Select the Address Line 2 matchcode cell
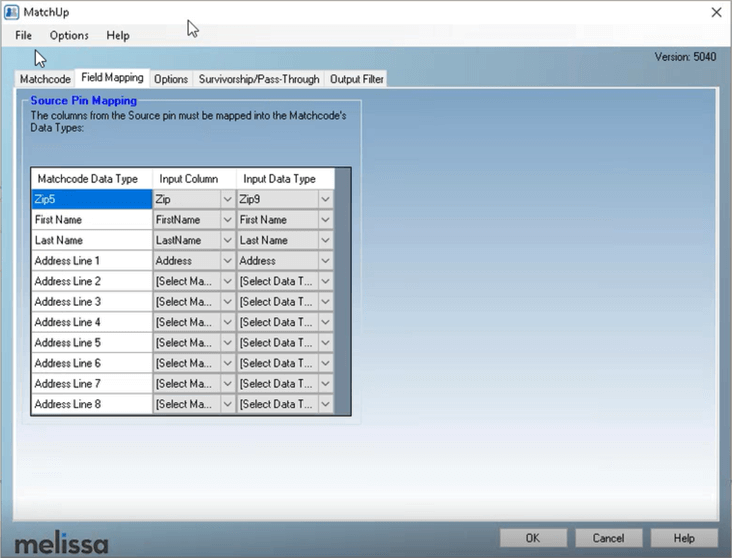The width and height of the screenshot is (732, 558). (x=92, y=282)
